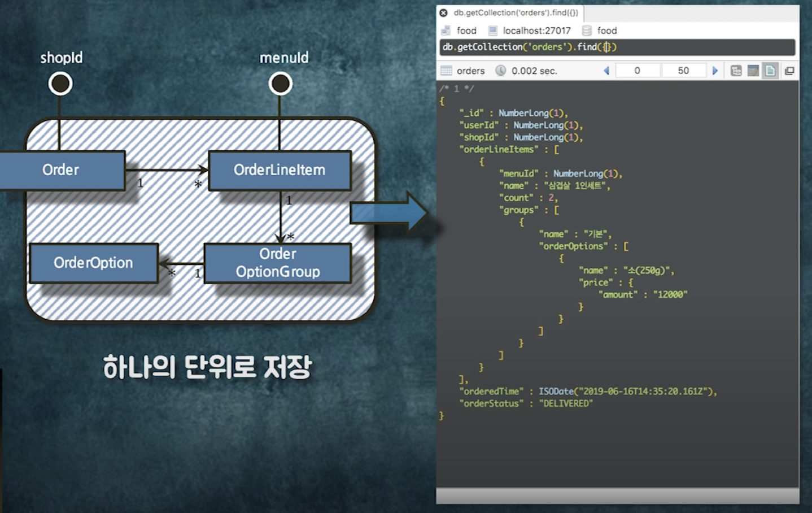Close the db.getCollection('orders') query tab
The image size is (812, 513).
click(x=444, y=12)
